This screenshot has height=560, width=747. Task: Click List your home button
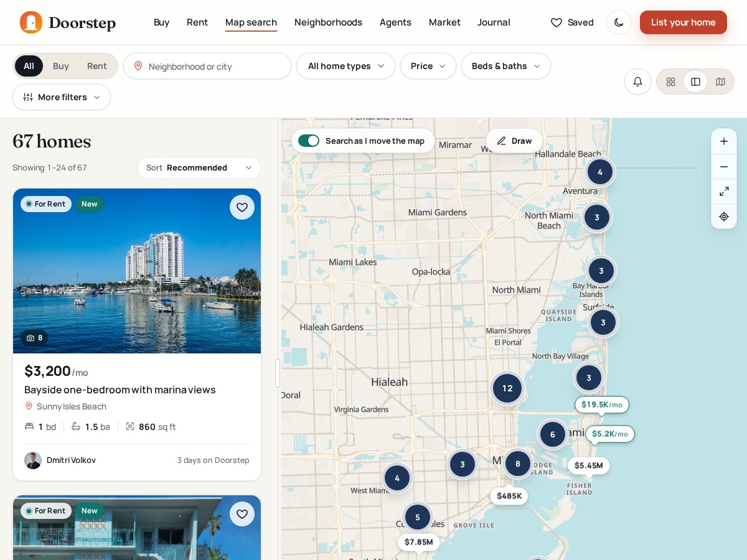(x=684, y=22)
